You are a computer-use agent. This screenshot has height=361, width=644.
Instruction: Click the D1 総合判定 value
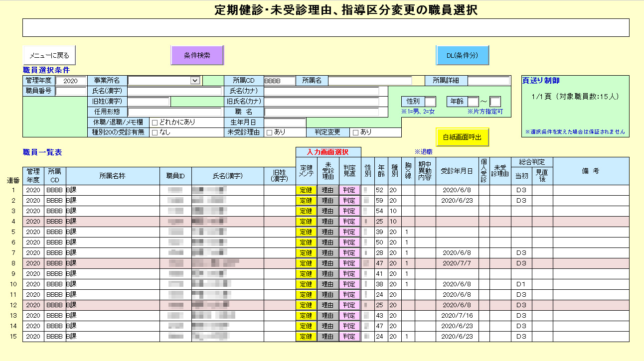point(521,284)
